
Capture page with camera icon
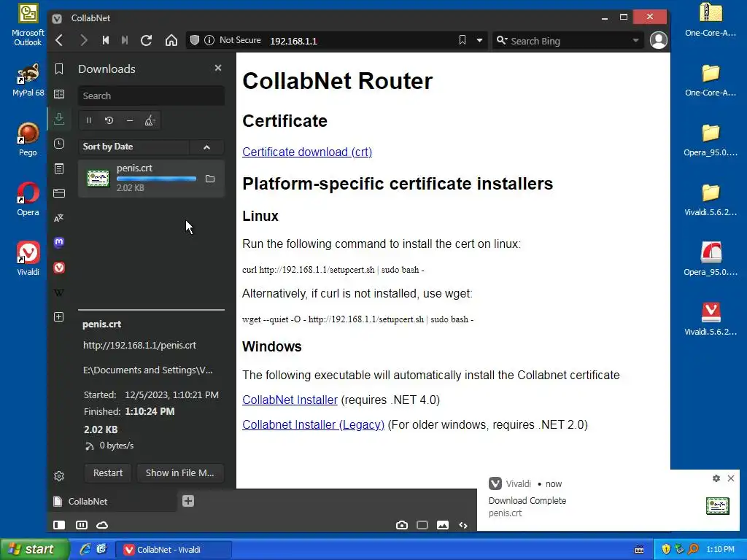[402, 525]
